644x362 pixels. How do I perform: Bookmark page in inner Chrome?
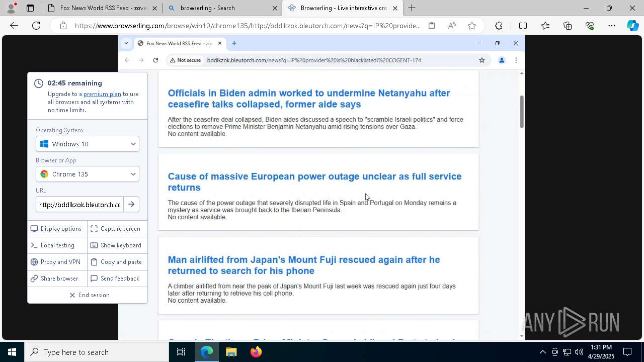481,60
